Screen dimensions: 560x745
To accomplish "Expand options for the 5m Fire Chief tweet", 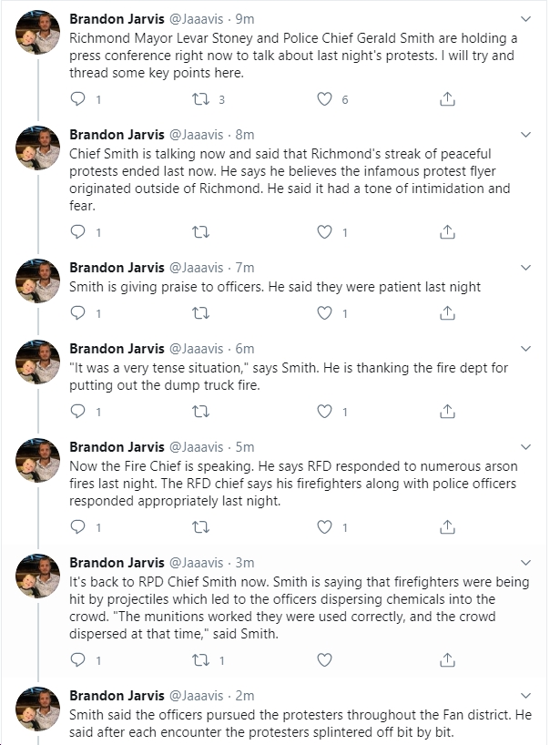I will tap(525, 447).
